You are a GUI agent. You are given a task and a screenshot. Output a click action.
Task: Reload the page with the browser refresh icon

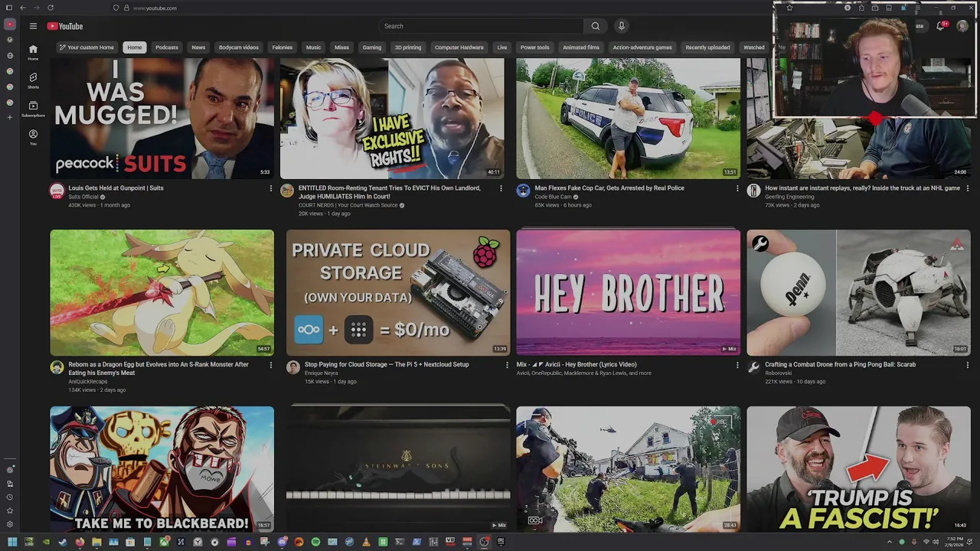(51, 8)
